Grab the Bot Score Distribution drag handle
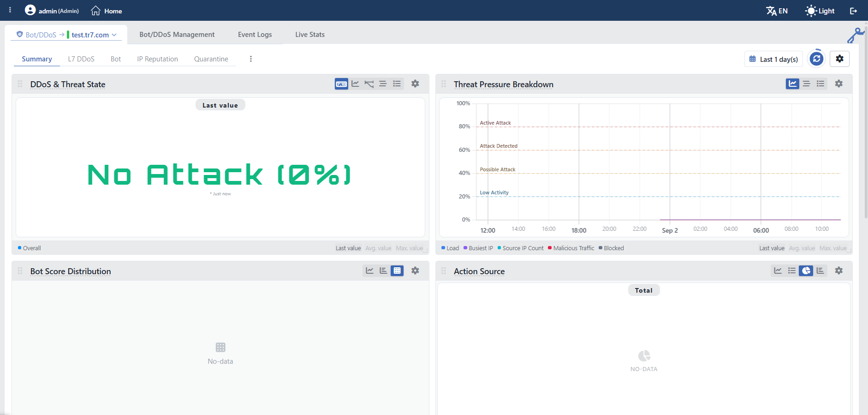 coord(20,271)
